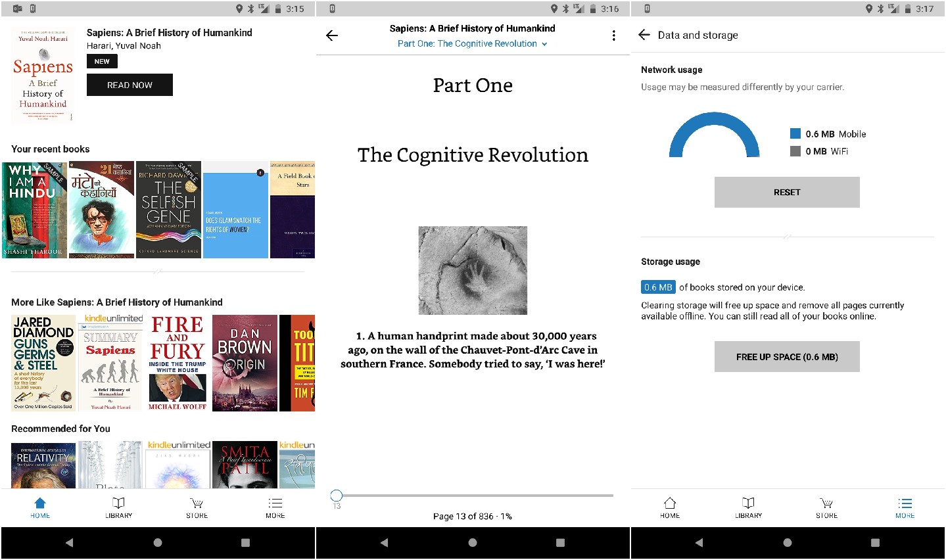Tap 'Your recent books' heading
Image resolution: width=946 pixels, height=560 pixels.
(x=51, y=149)
